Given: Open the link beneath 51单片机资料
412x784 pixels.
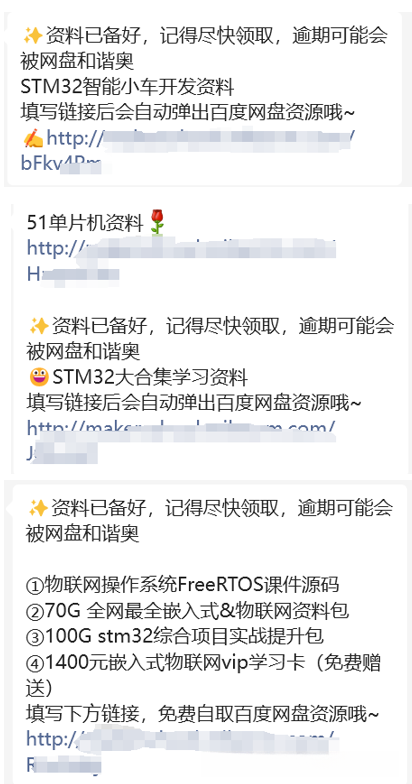Looking at the screenshot, I should 182,248.
